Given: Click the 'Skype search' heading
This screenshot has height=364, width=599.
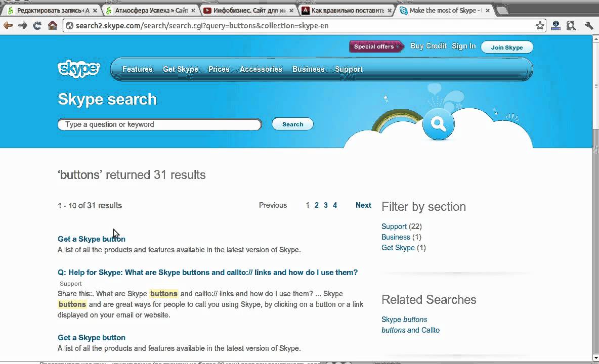Looking at the screenshot, I should (x=107, y=99).
